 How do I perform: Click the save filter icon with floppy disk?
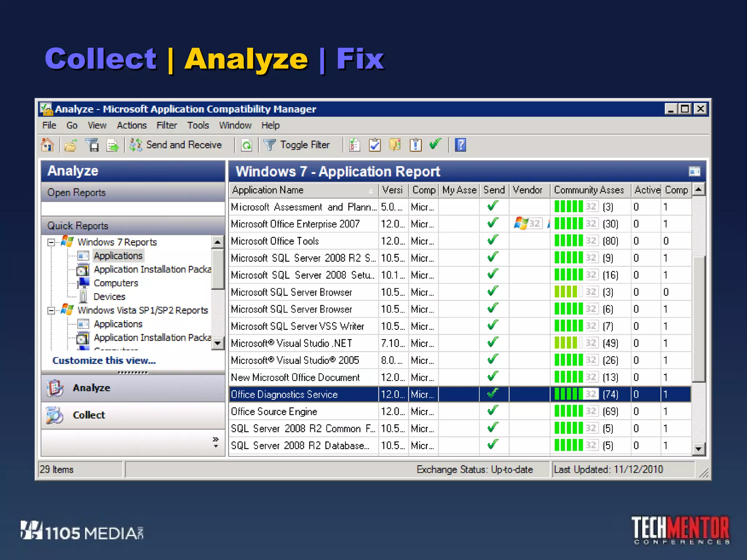coord(92,145)
